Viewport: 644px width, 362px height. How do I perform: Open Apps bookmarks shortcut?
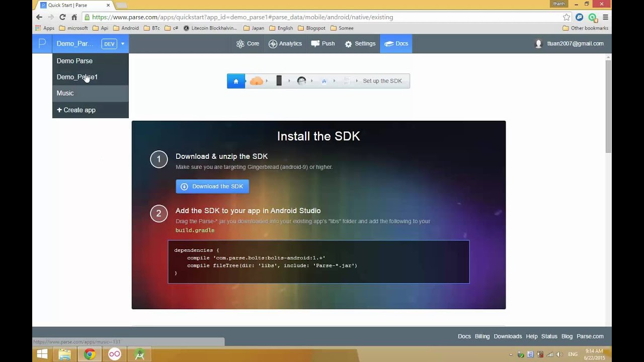pyautogui.click(x=44, y=28)
